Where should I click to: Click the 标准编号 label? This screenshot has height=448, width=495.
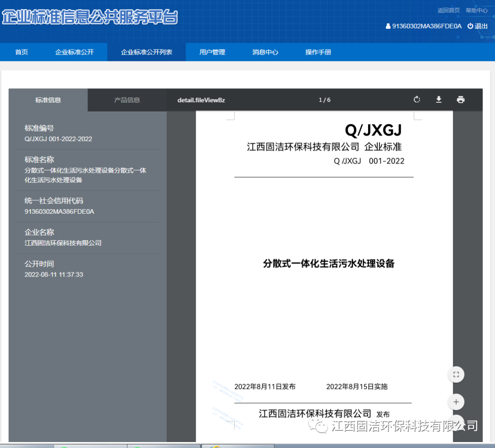point(39,128)
